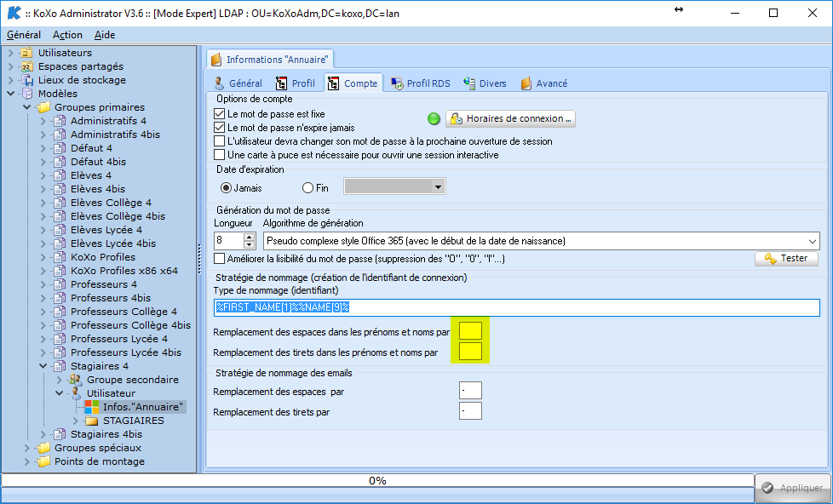Click the Horaires de connexion button
This screenshot has width=833, height=504.
[x=510, y=118]
